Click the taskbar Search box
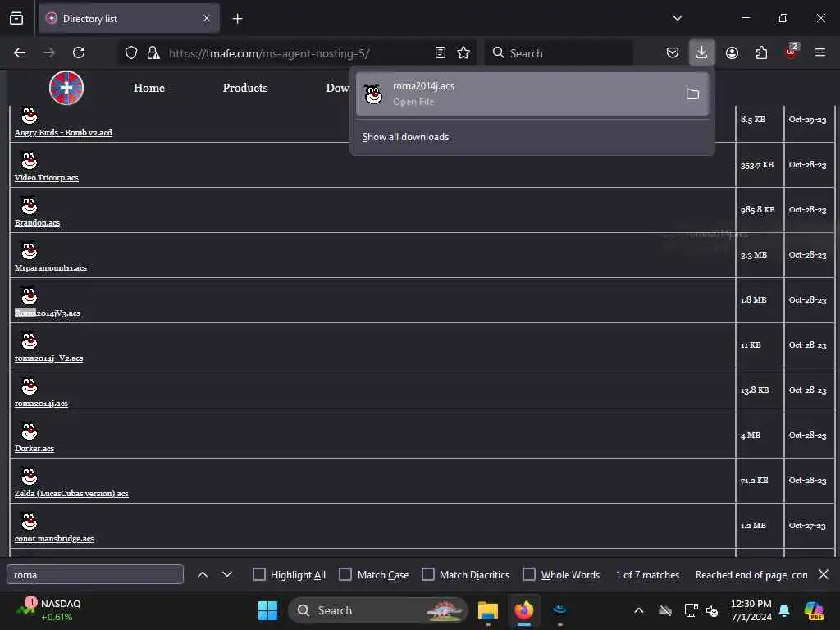This screenshot has width=840, height=630. tap(378, 610)
